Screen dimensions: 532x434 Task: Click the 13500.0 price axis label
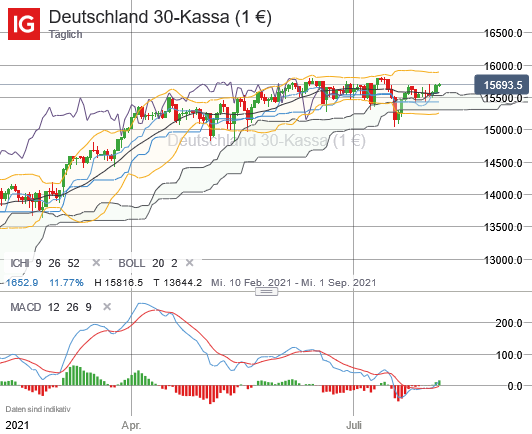pos(503,227)
